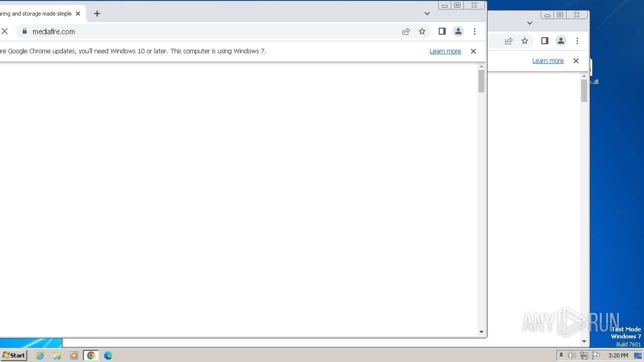Screen dimensions: 644x362
Task: Open the side panel in the front Chrome window
Action: pos(442,31)
